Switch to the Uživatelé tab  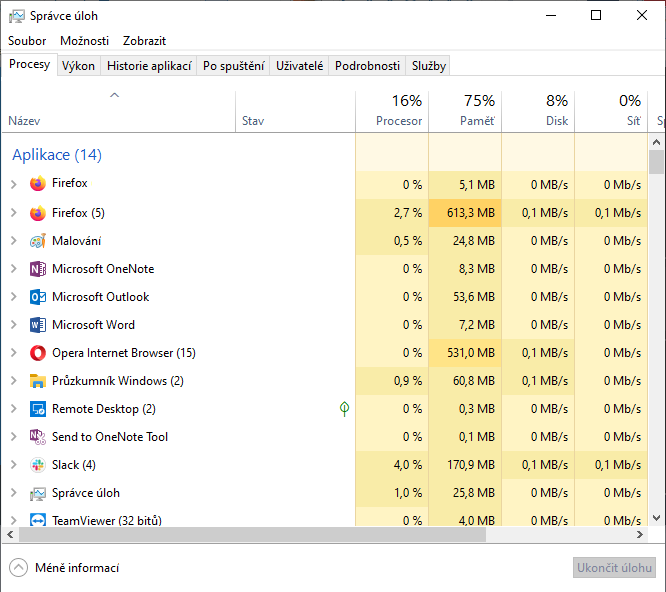[x=299, y=66]
